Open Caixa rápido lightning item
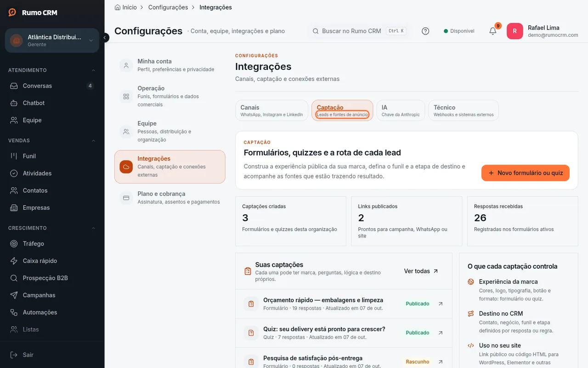Image resolution: width=588 pixels, height=368 pixels. [52, 261]
